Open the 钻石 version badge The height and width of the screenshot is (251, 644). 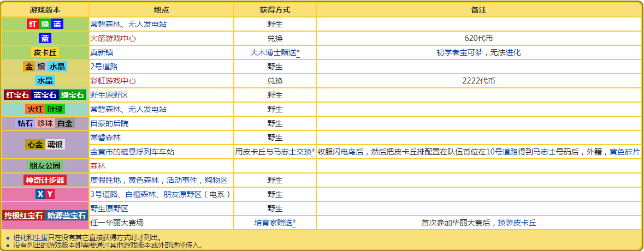(x=25, y=123)
